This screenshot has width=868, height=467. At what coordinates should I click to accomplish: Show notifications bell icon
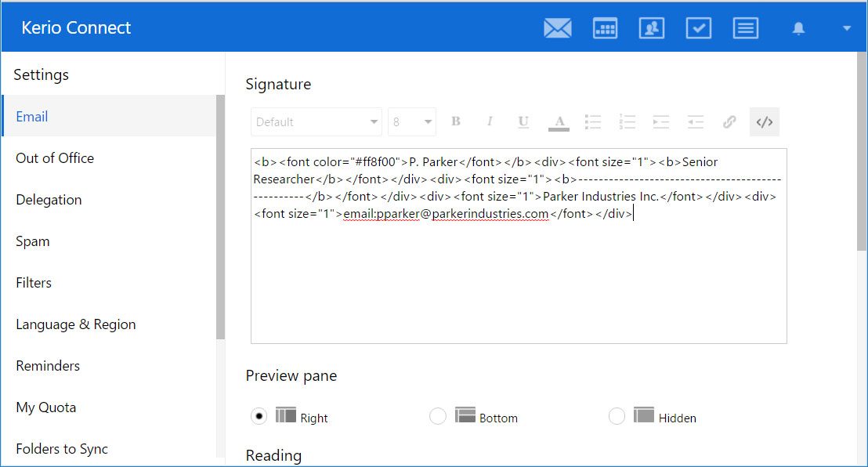798,28
